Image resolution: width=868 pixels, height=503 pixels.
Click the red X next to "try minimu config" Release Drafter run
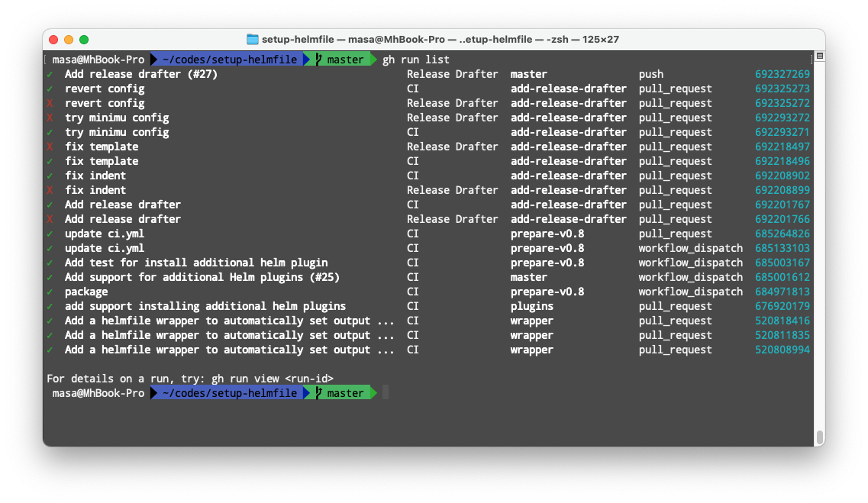[51, 117]
